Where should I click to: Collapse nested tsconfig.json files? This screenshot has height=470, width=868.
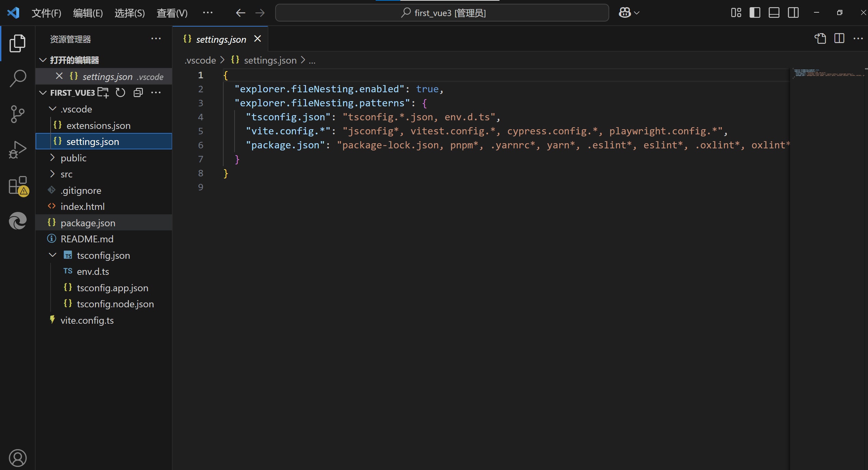pyautogui.click(x=52, y=255)
